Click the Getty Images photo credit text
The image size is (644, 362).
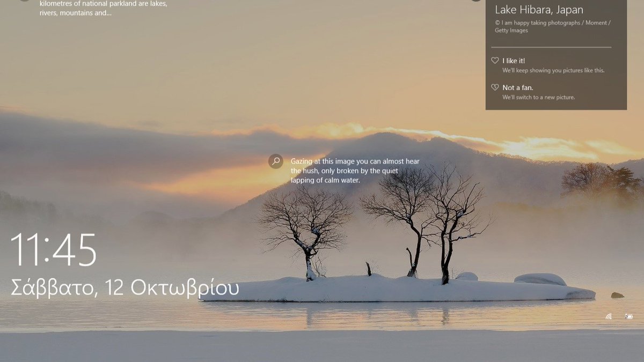point(552,26)
